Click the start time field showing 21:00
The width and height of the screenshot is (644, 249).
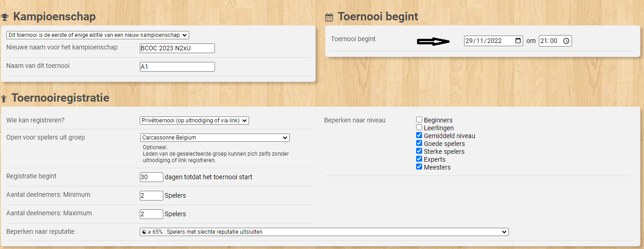click(555, 41)
